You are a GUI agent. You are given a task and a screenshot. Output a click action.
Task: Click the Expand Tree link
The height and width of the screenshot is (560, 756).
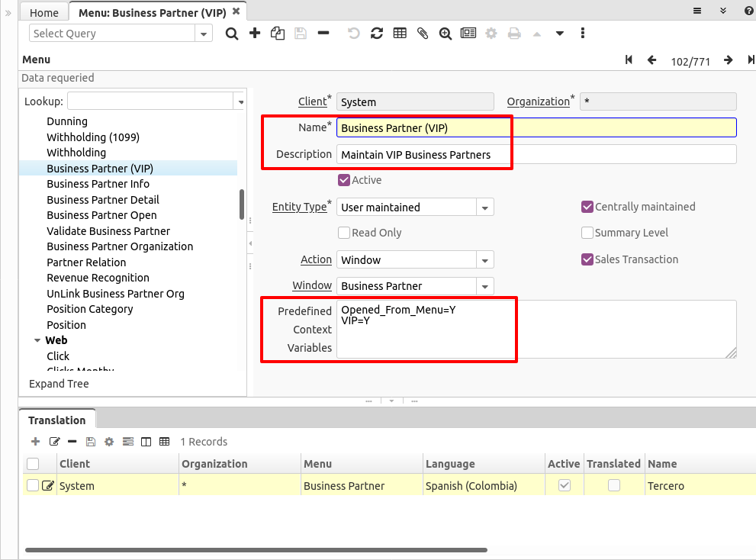[59, 384]
